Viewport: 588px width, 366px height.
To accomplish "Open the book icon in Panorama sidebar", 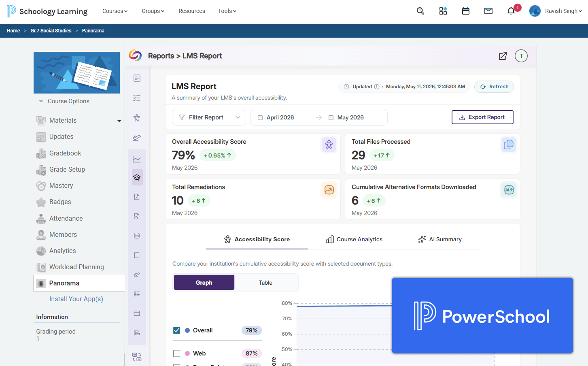I will coord(137,255).
